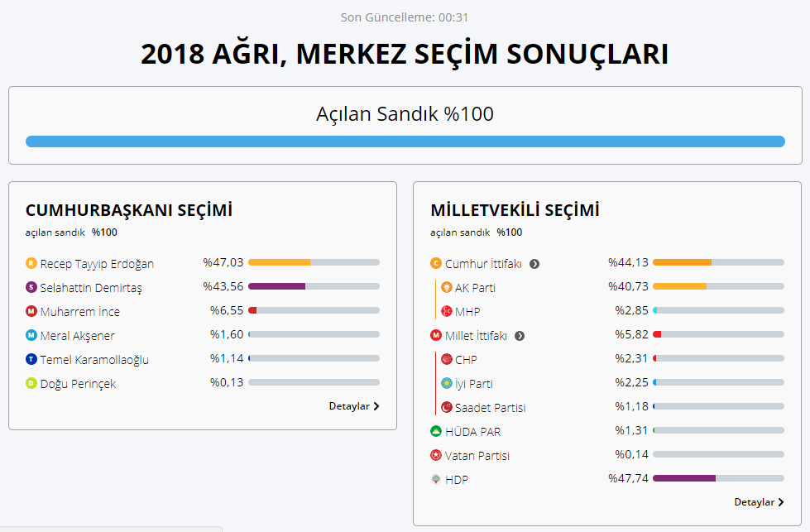
Task: Click the MHP party logo icon
Action: point(447,312)
